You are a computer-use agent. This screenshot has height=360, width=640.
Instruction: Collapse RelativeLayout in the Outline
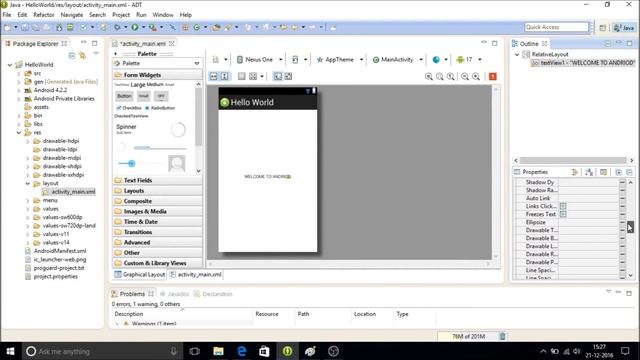coord(517,54)
